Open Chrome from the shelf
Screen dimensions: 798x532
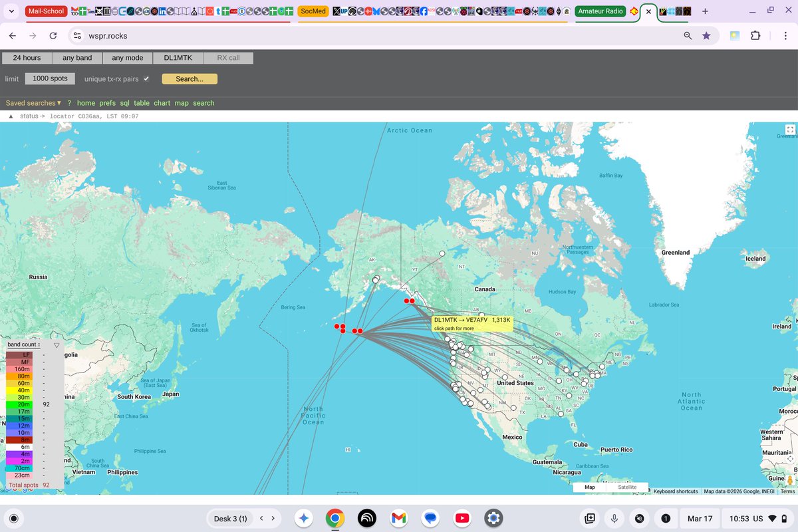334,518
